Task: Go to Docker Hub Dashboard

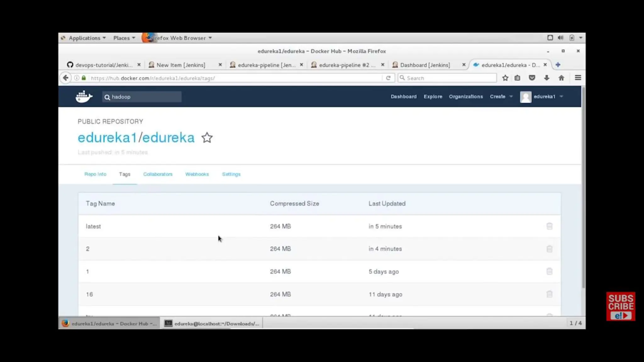Action: (403, 96)
